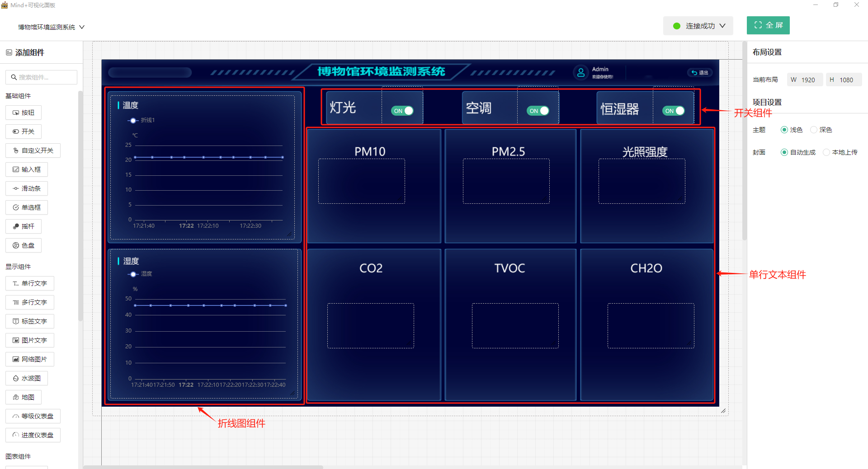The height and width of the screenshot is (469, 868).
Task: Select the 光照强度 text card
Action: [647, 186]
